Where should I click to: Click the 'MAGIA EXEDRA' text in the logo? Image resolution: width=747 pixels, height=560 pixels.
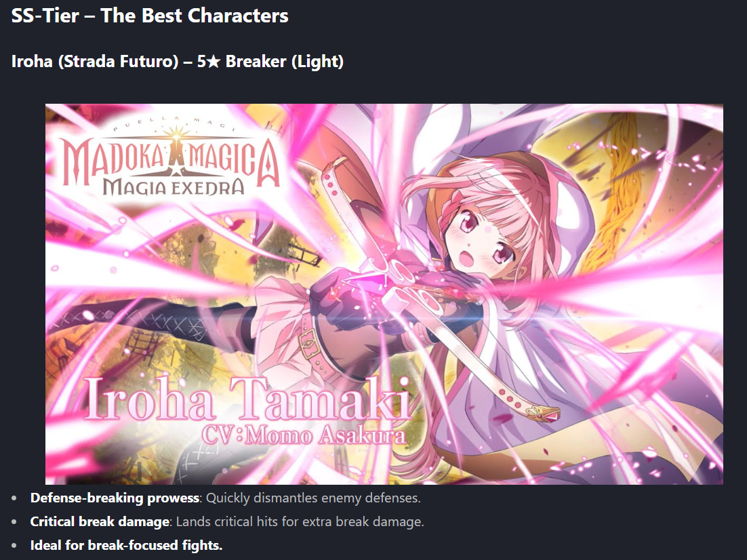174,187
